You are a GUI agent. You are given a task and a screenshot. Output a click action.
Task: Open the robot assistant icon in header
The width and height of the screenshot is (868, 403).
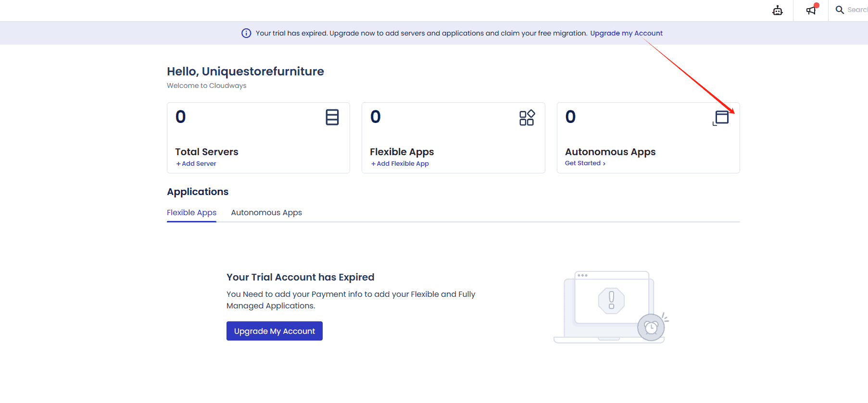777,10
